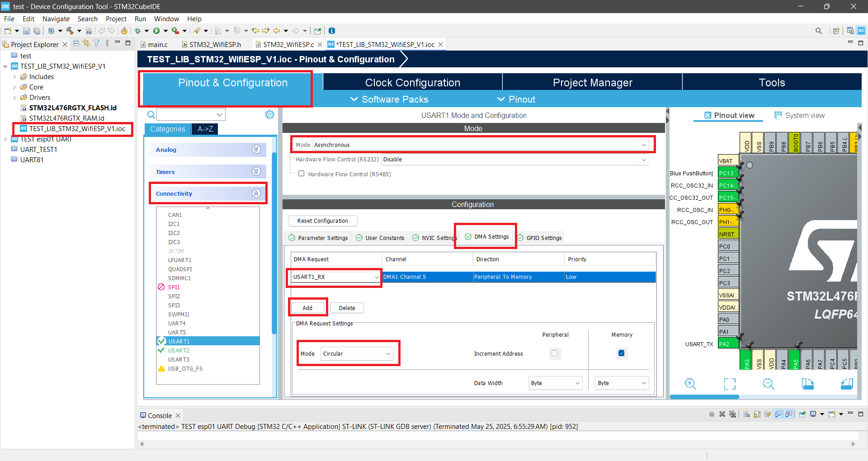Click the green PC13 pin on chip
This screenshot has height=461, width=868.
(728, 173)
